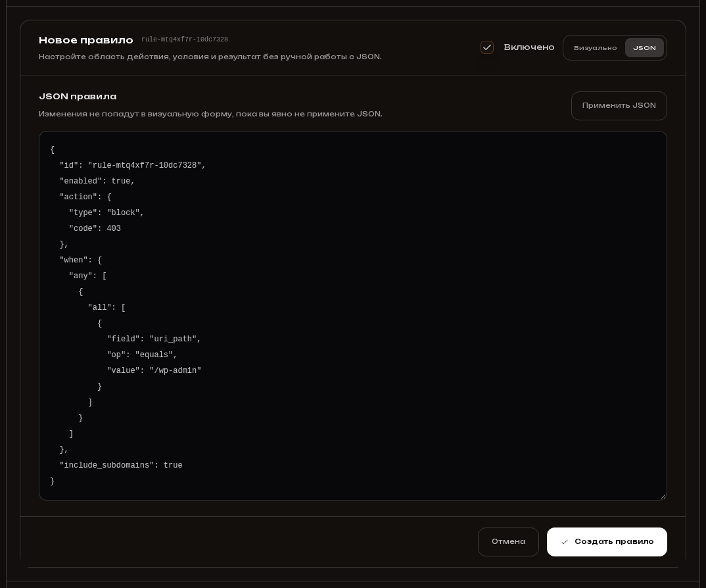Click the "all": [ line
The height and width of the screenshot is (588, 706).
pos(106,307)
